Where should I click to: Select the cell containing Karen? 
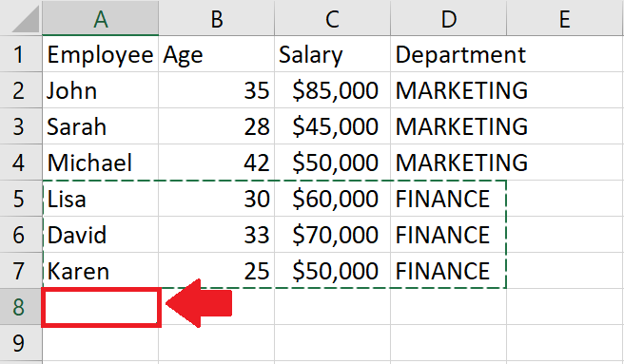(x=101, y=271)
